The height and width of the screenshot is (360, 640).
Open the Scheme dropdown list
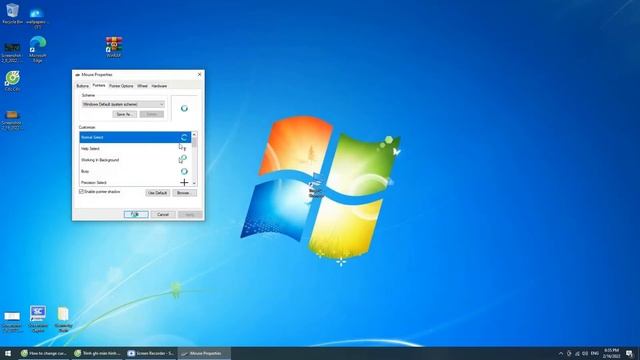tap(123, 104)
